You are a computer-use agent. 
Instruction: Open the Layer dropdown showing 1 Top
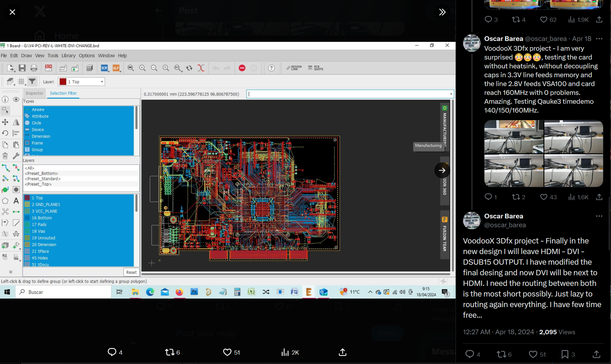pyautogui.click(x=82, y=82)
